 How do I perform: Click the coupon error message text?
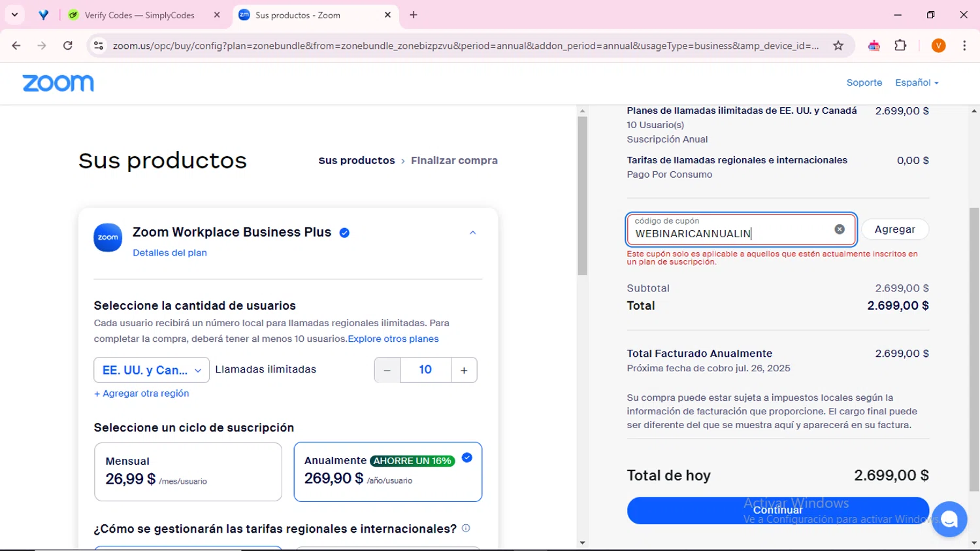772,258
